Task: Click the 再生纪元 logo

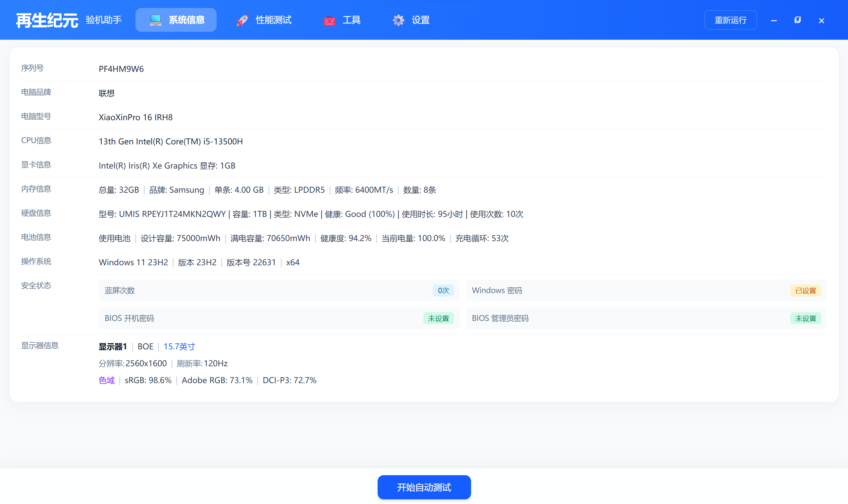Action: pos(47,21)
